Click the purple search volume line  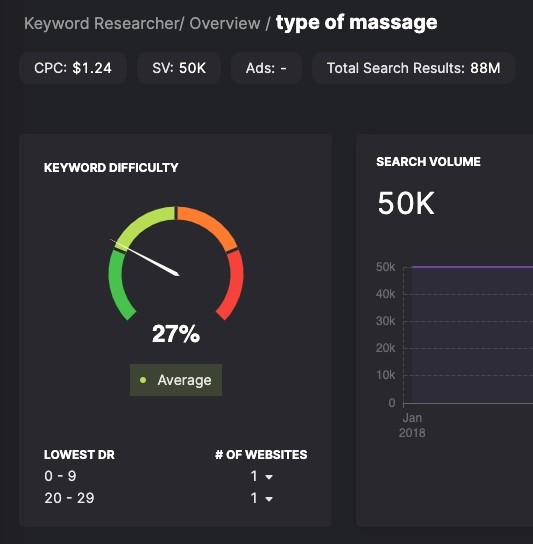point(472,267)
